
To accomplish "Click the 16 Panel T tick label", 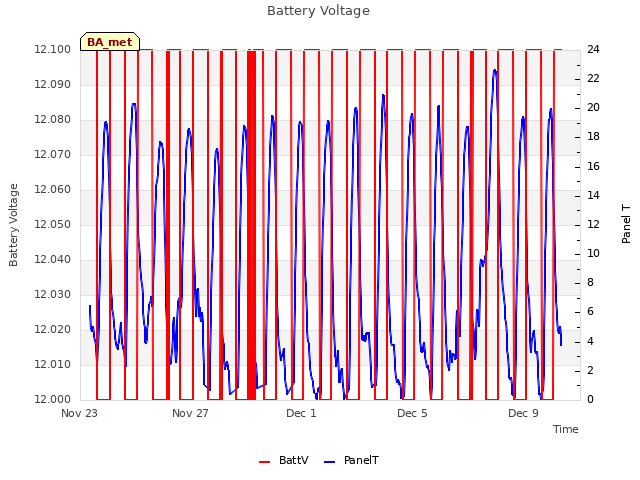I will pos(593,166).
